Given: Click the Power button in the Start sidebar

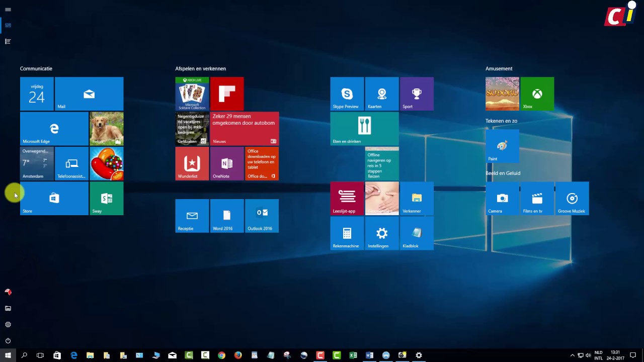Looking at the screenshot, I should 8,340.
